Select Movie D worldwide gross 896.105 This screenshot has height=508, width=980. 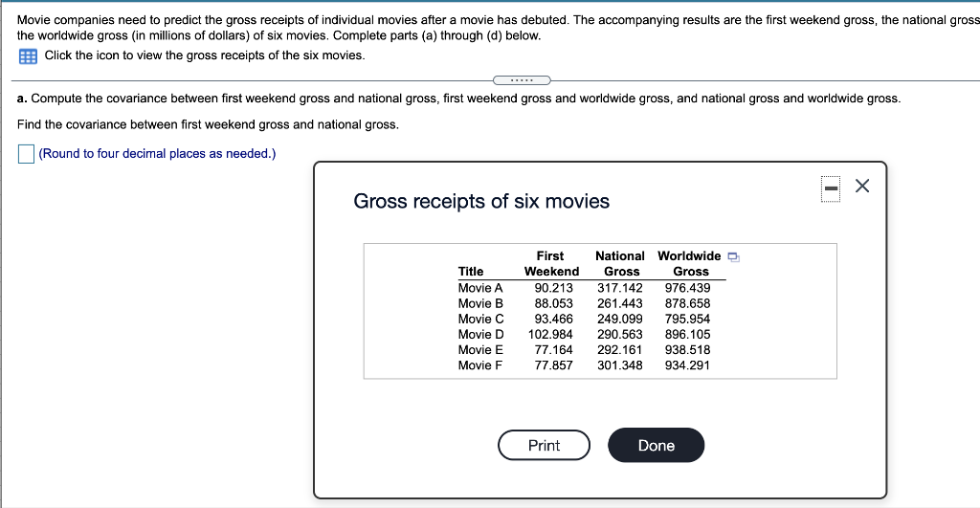pyautogui.click(x=687, y=334)
